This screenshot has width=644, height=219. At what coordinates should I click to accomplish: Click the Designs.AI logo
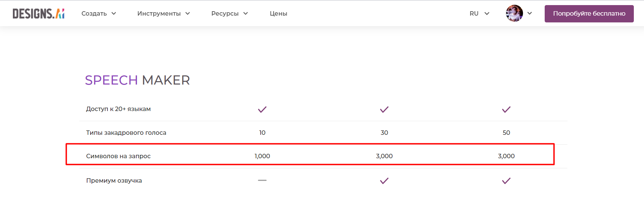click(x=38, y=14)
